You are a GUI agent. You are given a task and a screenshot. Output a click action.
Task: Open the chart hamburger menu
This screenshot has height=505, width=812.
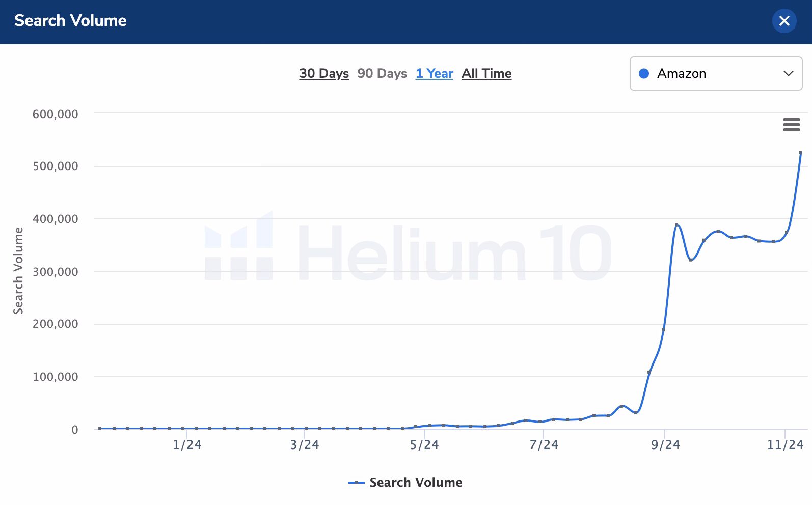coord(791,125)
